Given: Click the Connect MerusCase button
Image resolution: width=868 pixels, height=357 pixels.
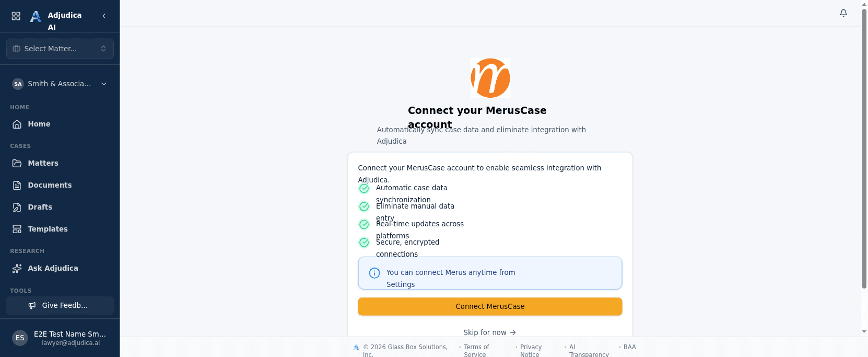Looking at the screenshot, I should 490,306.
